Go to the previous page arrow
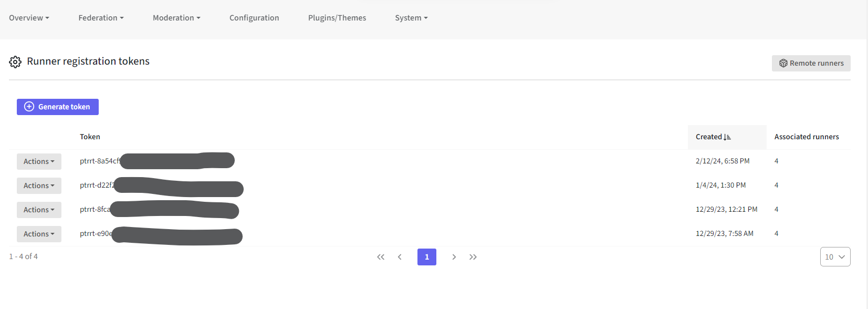The height and width of the screenshot is (309, 868). 400,257
